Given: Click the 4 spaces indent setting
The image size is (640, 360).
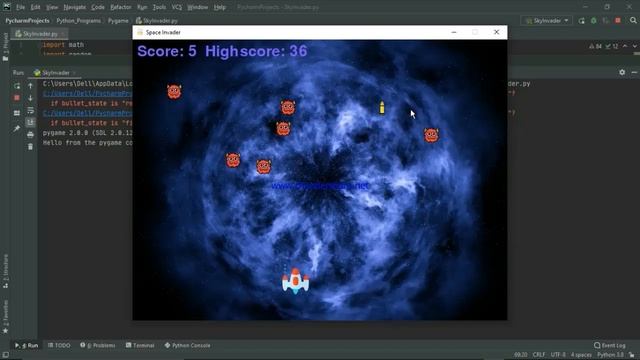Looking at the screenshot, I should 581,355.
